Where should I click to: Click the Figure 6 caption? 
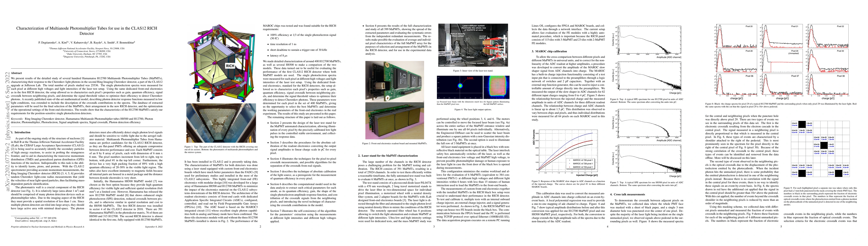click(x=647, y=101)
